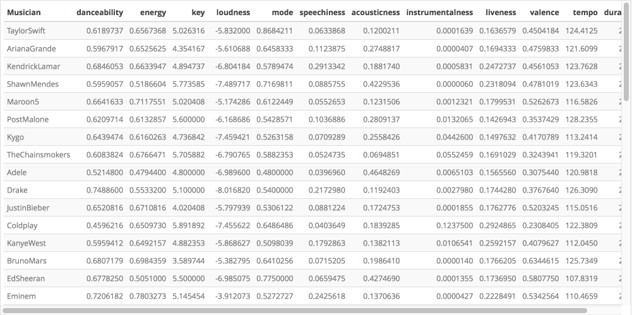Viewport: 644px width, 315px height.
Task: Click JustinBieber tempo value 115.0516
Action: [581, 208]
